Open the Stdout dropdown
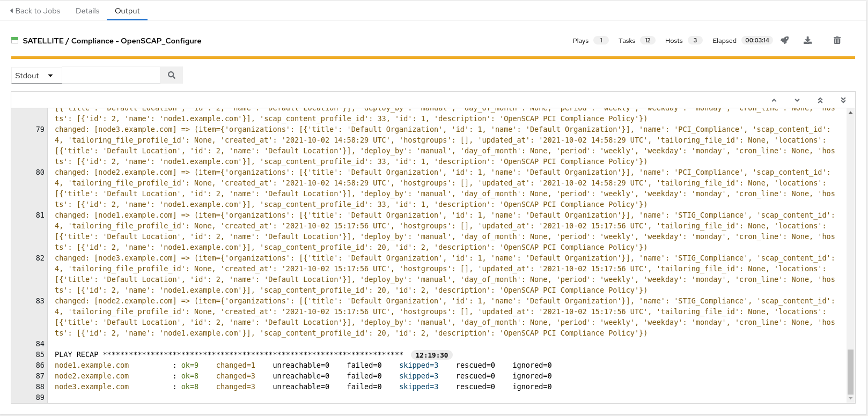 point(36,76)
